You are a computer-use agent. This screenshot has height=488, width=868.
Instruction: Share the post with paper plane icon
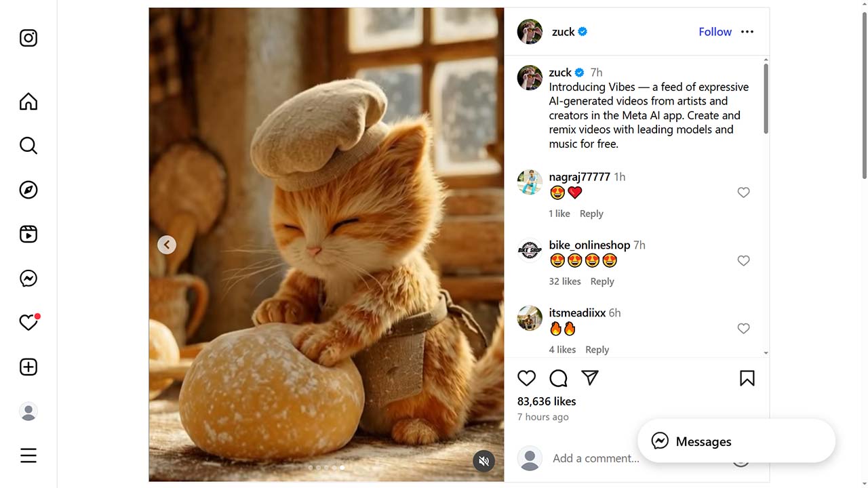click(x=590, y=378)
